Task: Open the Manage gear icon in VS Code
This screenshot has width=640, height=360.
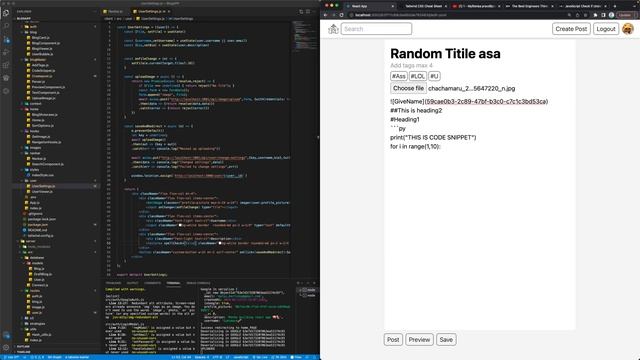Action: 6,348
